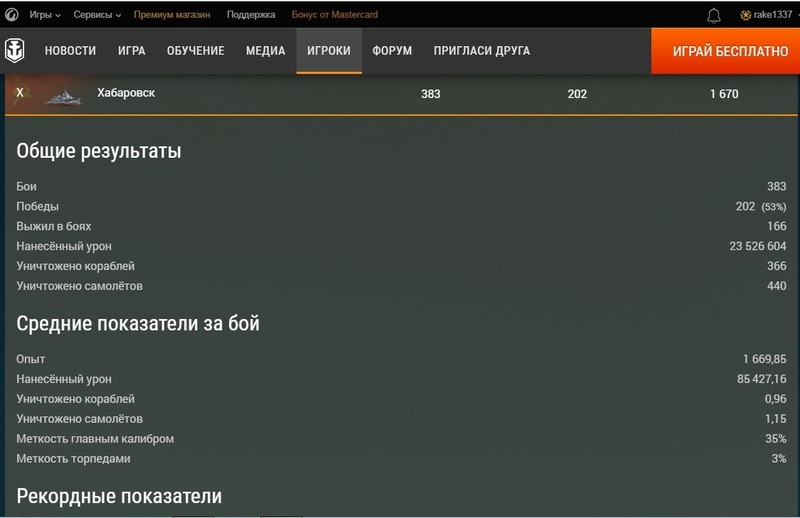800x518 pixels.
Task: Select the Хабаровск ship row name
Action: (x=126, y=93)
